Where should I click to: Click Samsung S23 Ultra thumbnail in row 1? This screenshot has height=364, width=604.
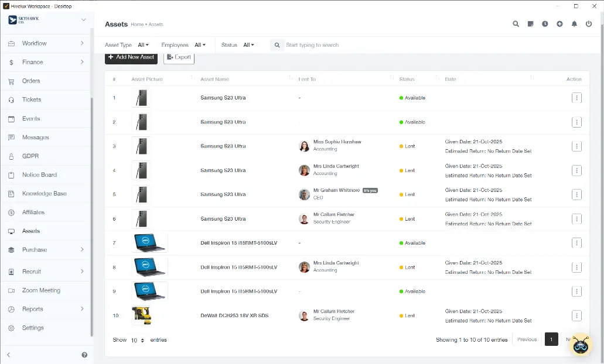click(x=141, y=98)
